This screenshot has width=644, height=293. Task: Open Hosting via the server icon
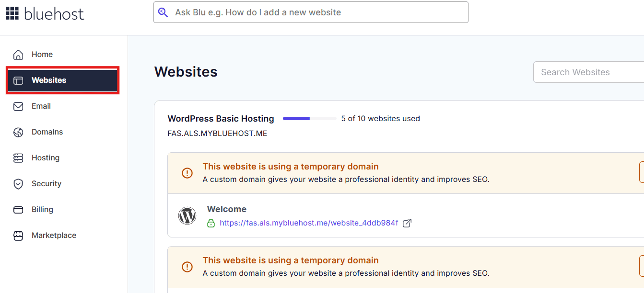[x=18, y=158]
